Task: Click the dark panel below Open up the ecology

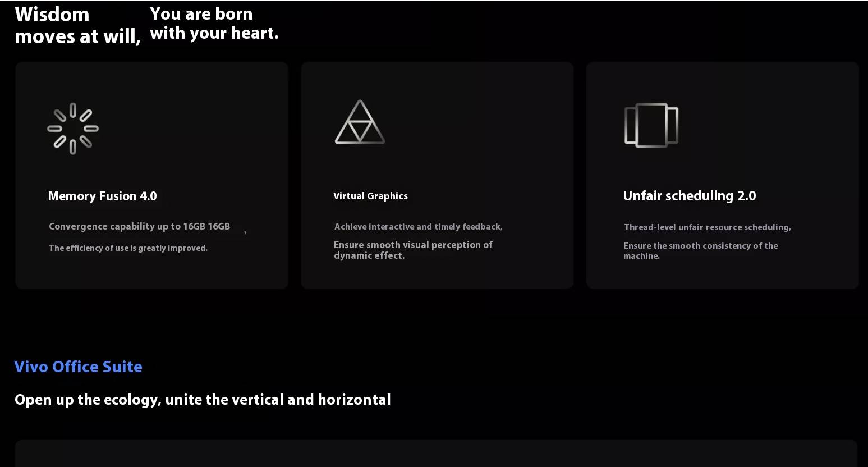Action: [436, 454]
